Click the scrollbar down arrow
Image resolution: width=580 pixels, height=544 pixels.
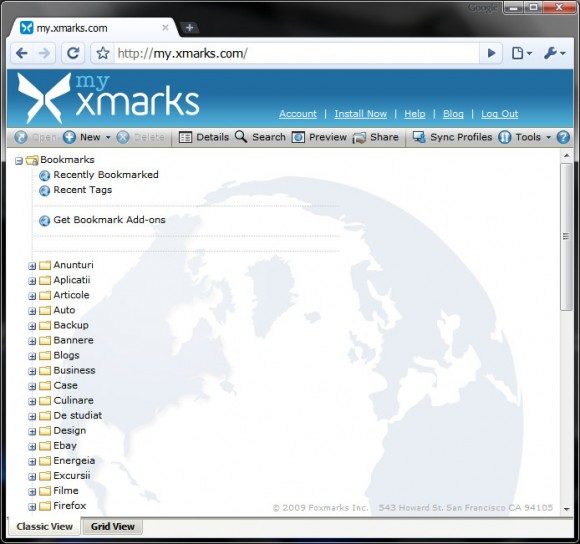(x=567, y=509)
